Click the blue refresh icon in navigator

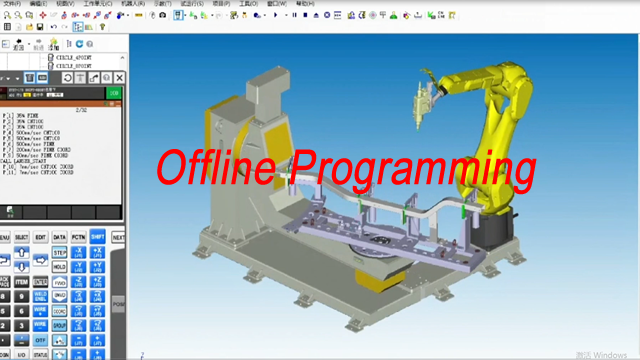[79, 44]
